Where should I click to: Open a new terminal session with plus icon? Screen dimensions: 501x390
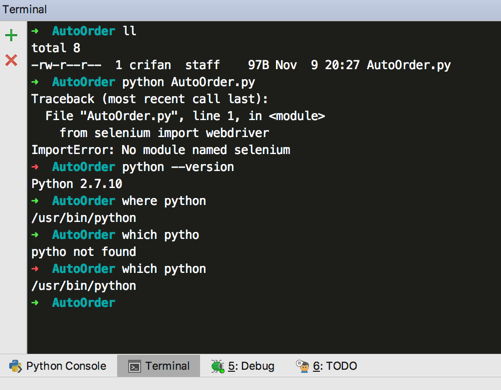[x=11, y=35]
